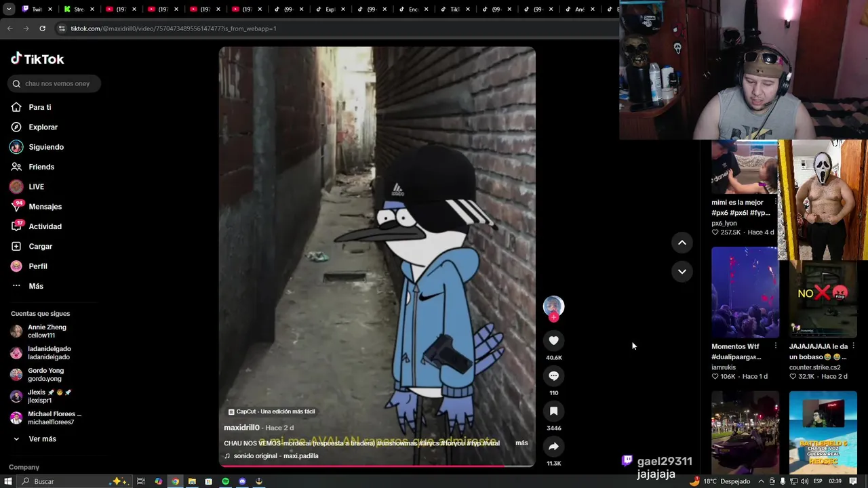Open Discord from taskbar

[242, 481]
